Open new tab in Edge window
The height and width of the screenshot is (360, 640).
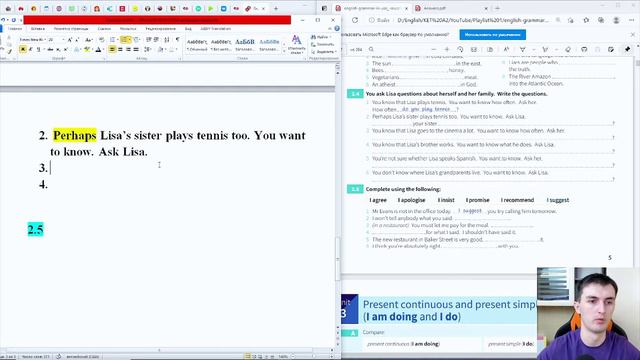click(497, 8)
